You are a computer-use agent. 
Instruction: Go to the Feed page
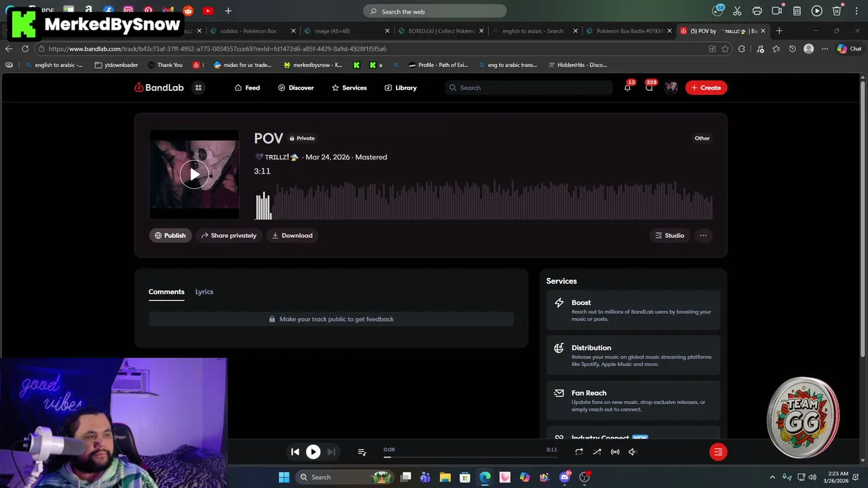coord(247,87)
